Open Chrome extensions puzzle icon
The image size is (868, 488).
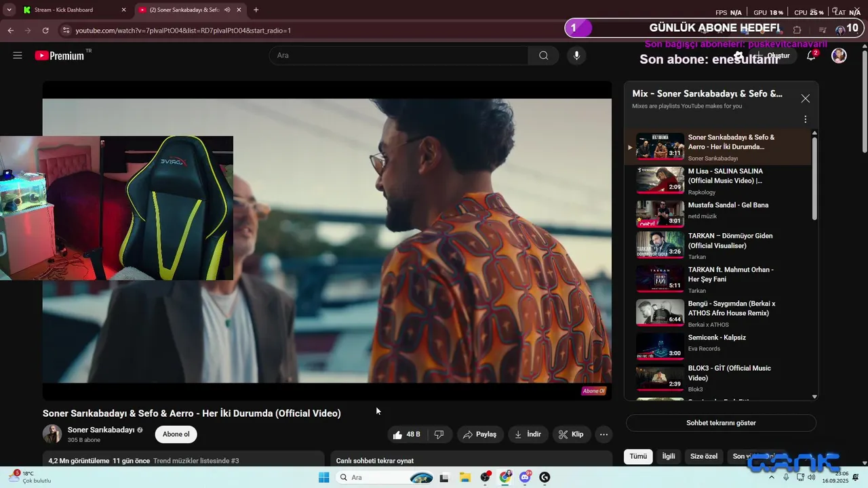coord(797,30)
